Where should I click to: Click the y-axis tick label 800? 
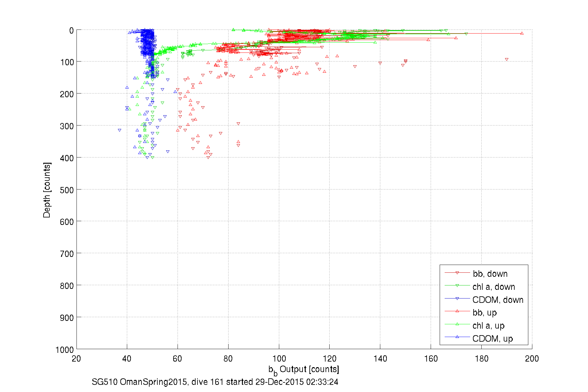67,286
